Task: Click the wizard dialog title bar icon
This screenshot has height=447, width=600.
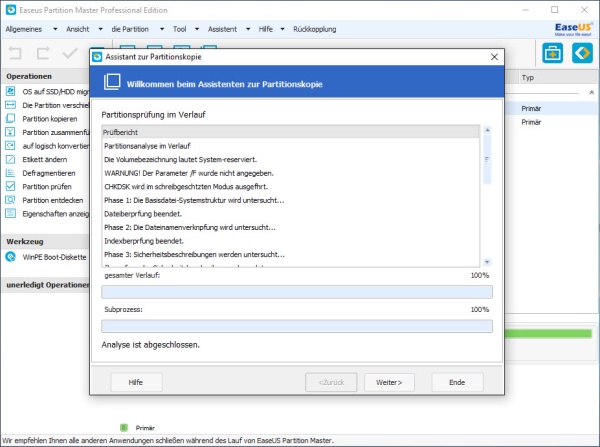Action: tap(97, 57)
